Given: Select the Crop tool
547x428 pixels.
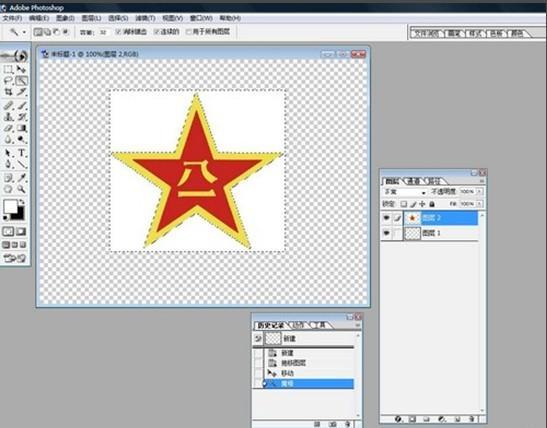Looking at the screenshot, I should tap(8, 92).
